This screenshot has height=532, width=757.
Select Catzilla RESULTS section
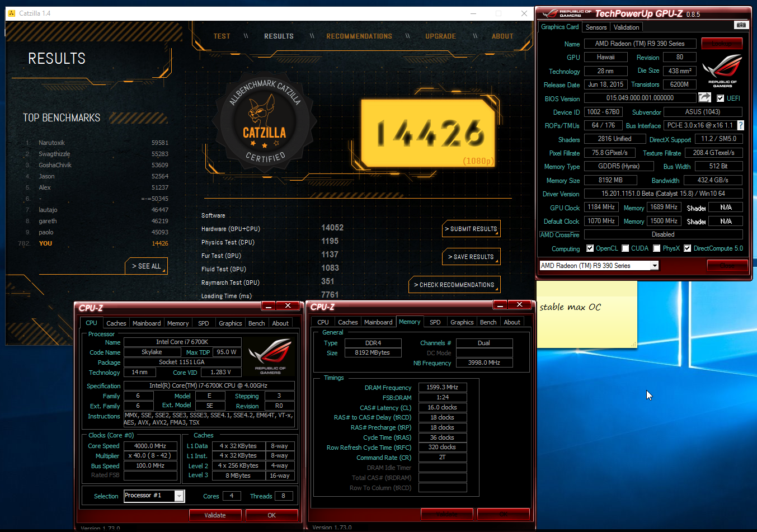point(279,36)
